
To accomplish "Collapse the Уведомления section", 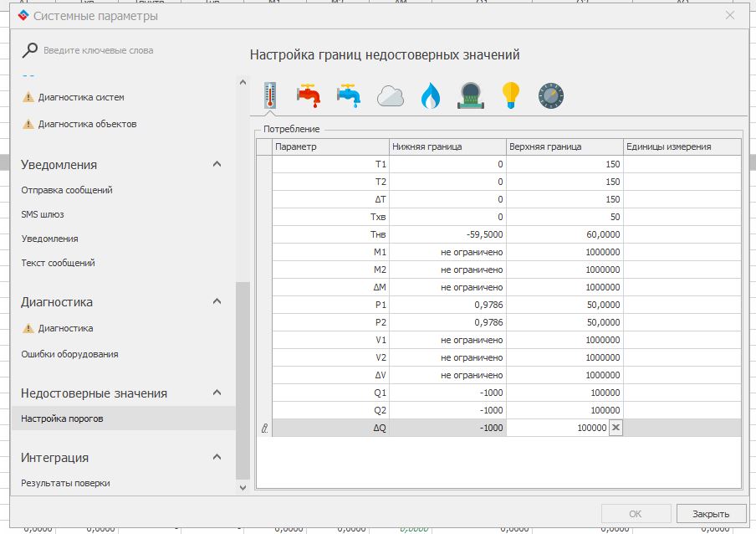I will point(217,165).
